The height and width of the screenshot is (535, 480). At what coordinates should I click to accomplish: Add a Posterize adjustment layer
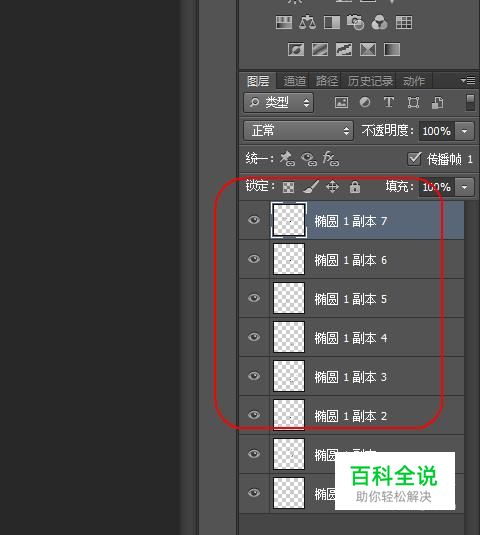click(x=320, y=49)
